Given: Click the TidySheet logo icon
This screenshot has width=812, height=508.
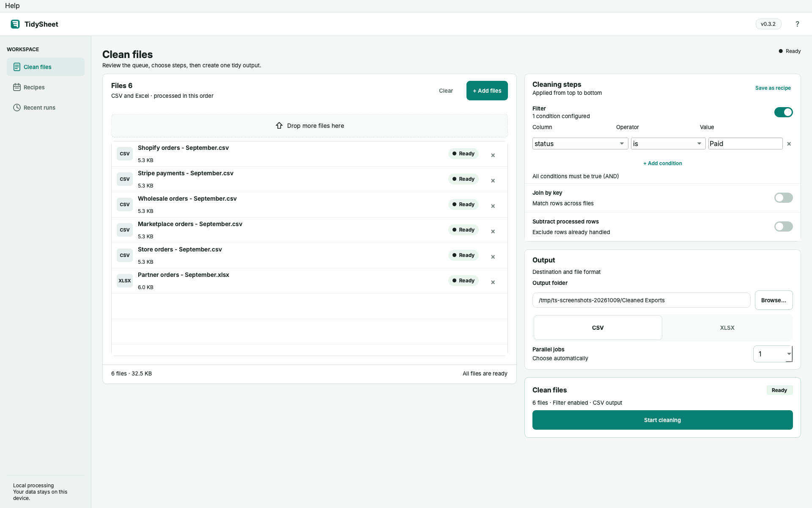Looking at the screenshot, I should [x=15, y=24].
